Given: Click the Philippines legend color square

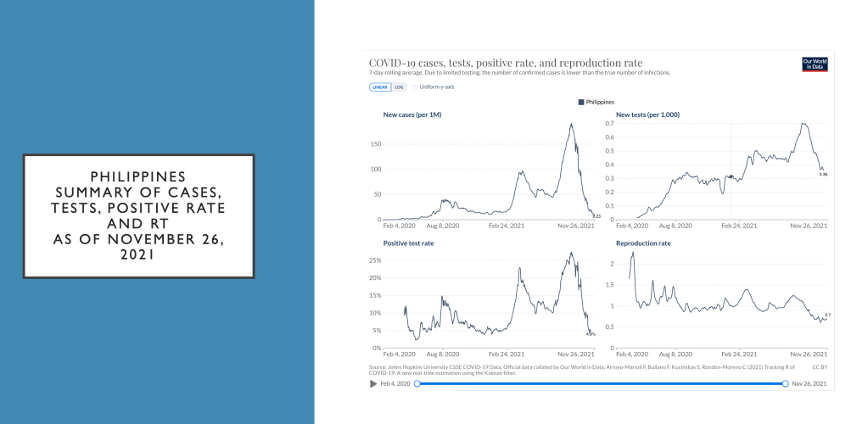Looking at the screenshot, I should (x=581, y=102).
